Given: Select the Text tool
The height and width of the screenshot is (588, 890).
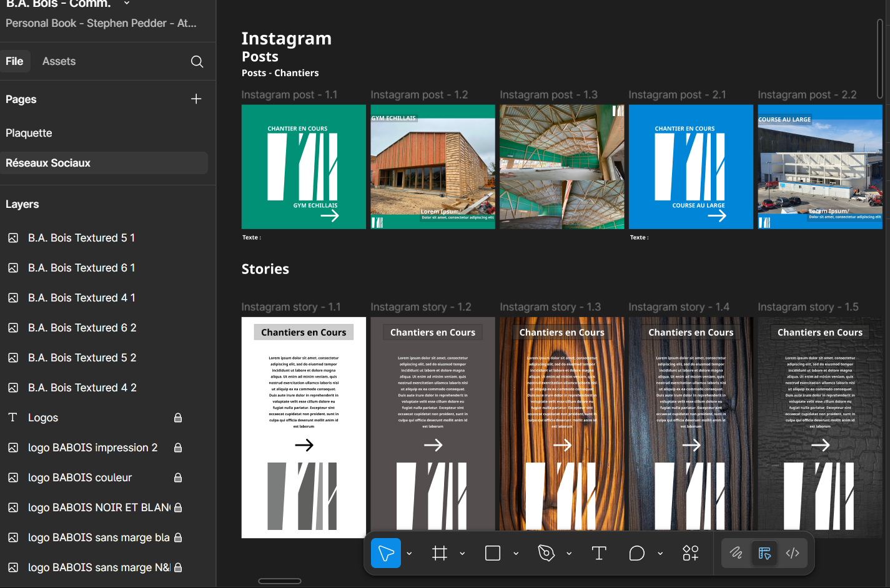Looking at the screenshot, I should click(598, 553).
